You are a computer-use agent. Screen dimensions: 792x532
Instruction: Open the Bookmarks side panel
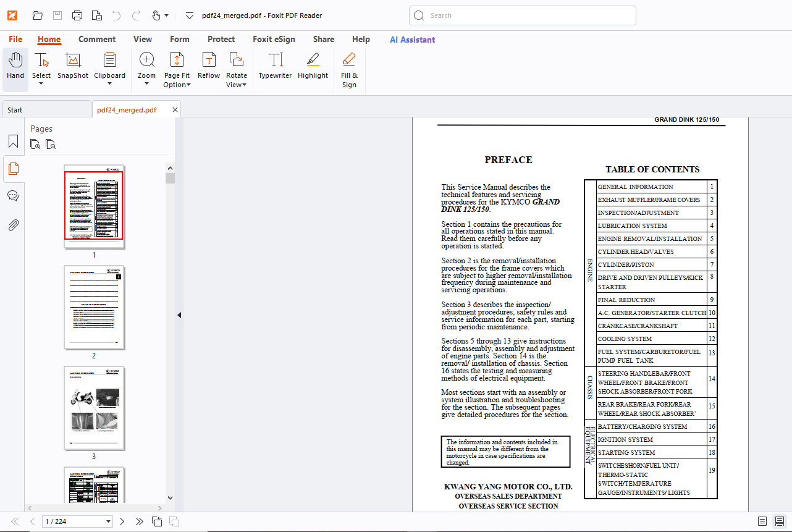pos(14,141)
